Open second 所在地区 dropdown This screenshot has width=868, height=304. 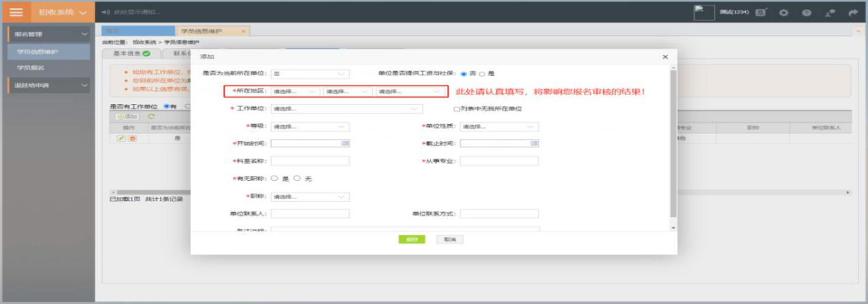pos(348,91)
